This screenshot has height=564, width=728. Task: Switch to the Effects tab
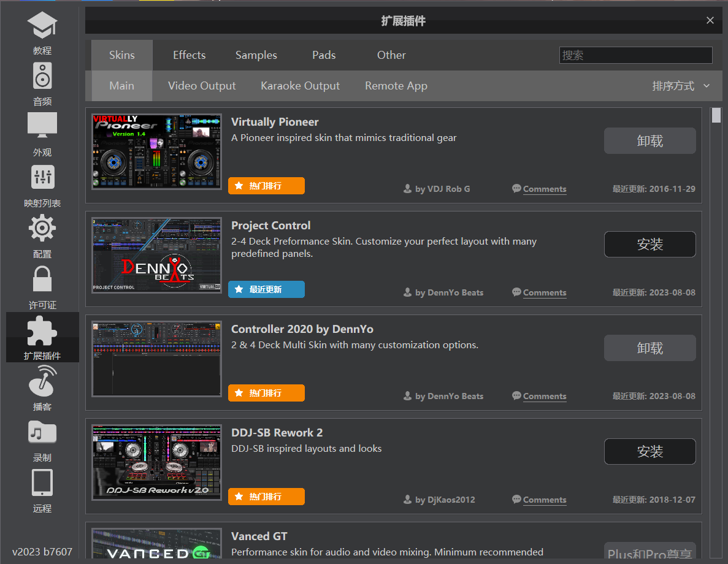189,55
